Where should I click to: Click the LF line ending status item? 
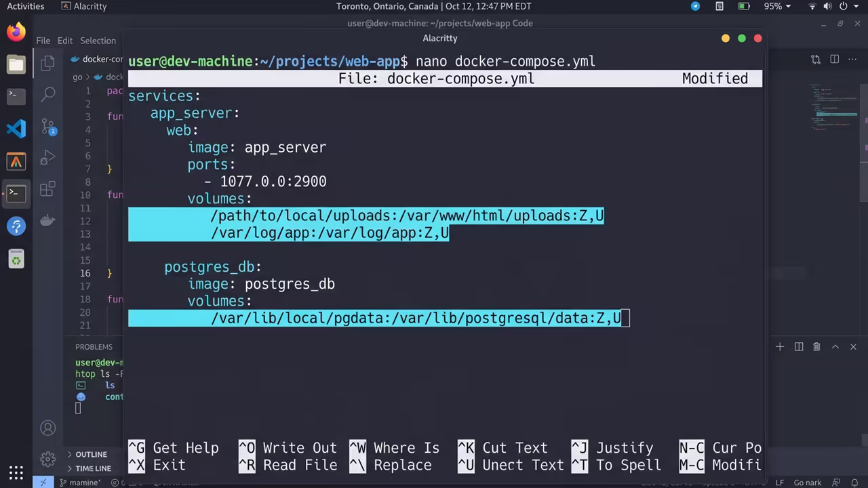click(780, 483)
